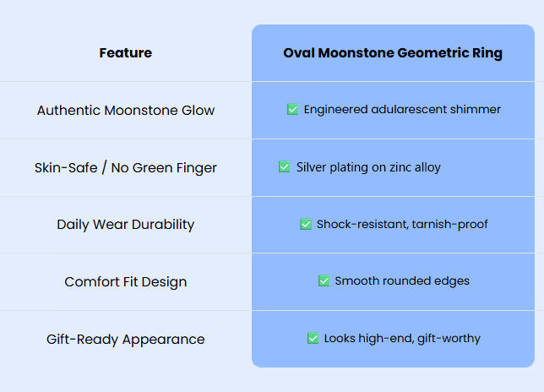Select Looks high-end, gift-worthy text
Screen dimensions: 544x392
[402, 338]
